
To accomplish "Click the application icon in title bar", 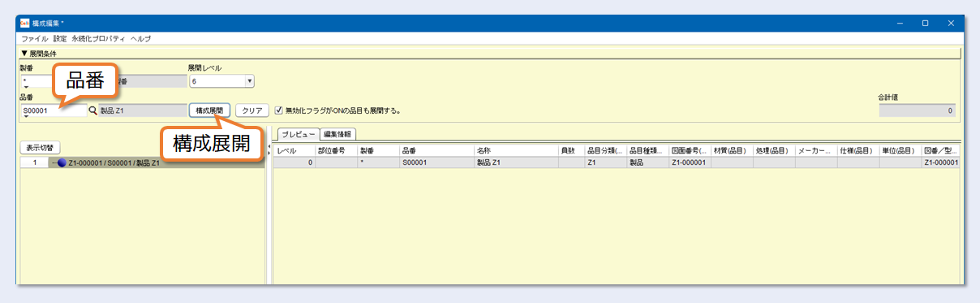I will pos(24,24).
